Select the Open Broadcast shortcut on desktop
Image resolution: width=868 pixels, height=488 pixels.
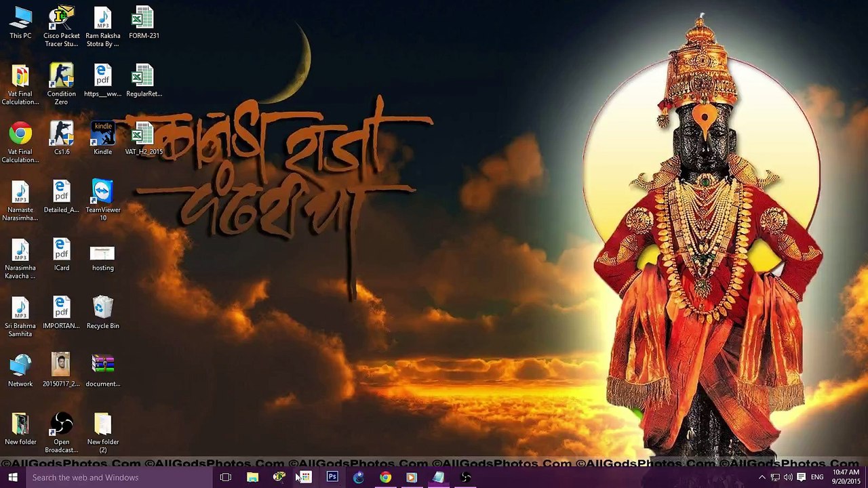click(61, 434)
